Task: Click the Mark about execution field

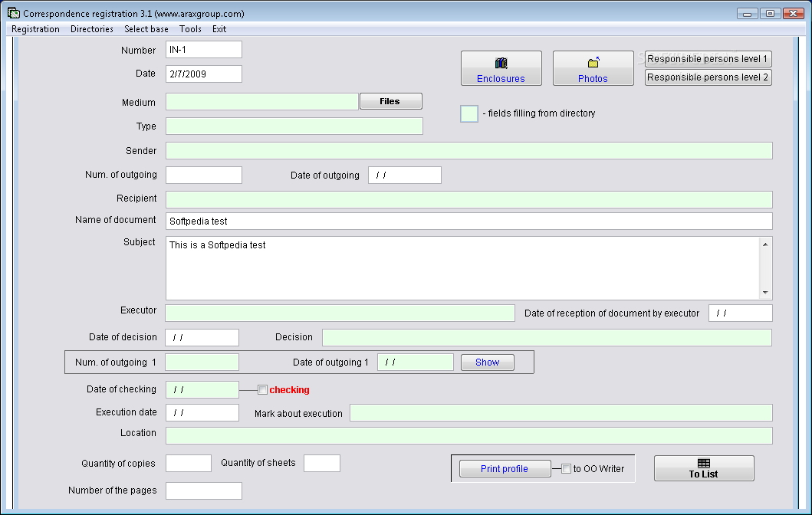Action: click(561, 412)
